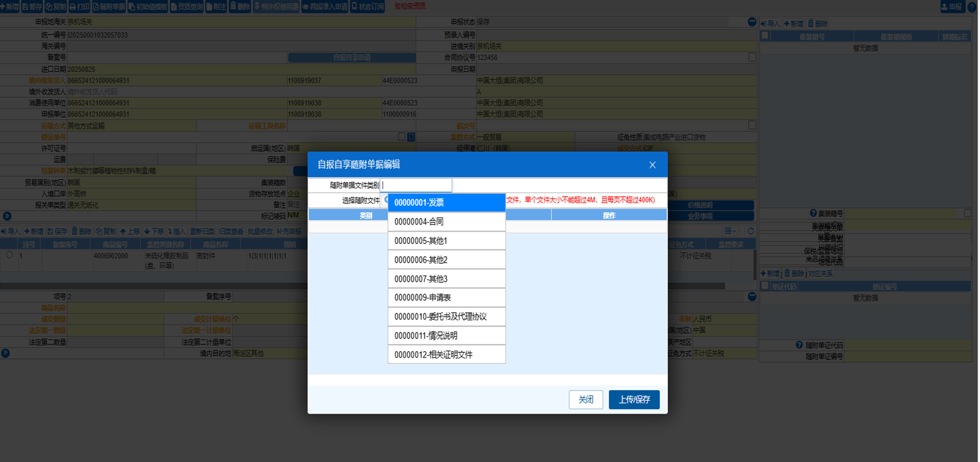Open the help question mark icon at top right
Image resolution: width=980 pixels, height=462 pixels.
coord(972,7)
